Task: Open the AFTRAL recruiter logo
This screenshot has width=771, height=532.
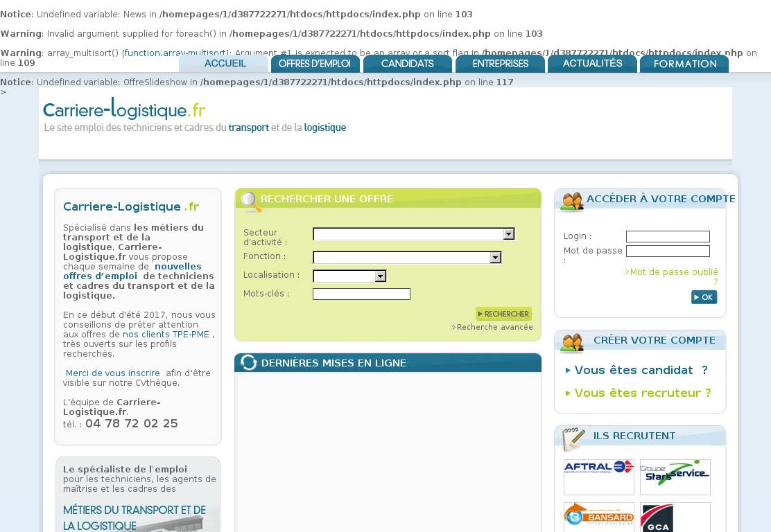Action: pyautogui.click(x=598, y=475)
